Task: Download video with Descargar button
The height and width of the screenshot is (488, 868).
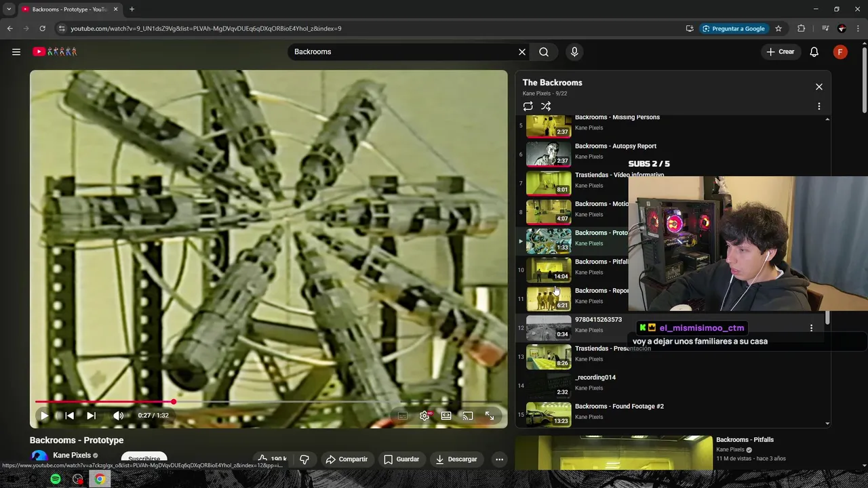Action: coord(456,459)
